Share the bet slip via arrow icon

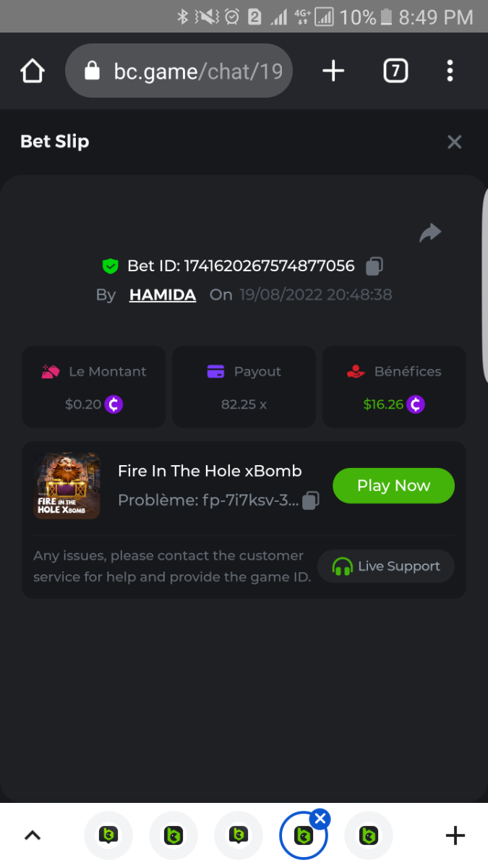(430, 232)
